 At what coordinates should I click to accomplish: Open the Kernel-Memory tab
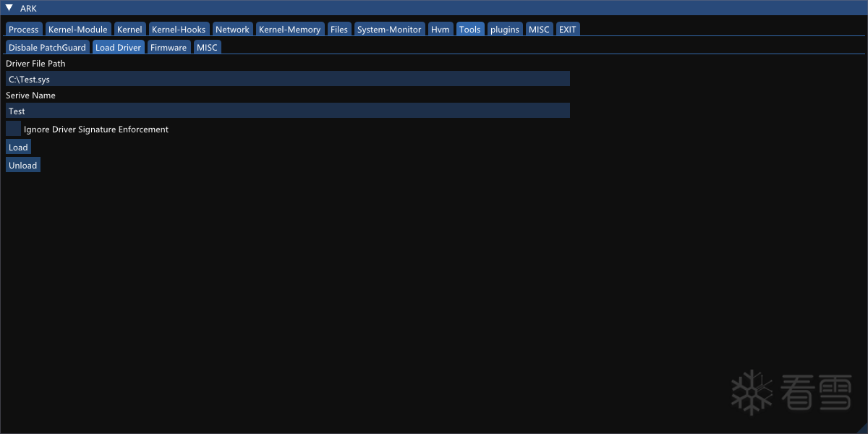click(x=289, y=30)
